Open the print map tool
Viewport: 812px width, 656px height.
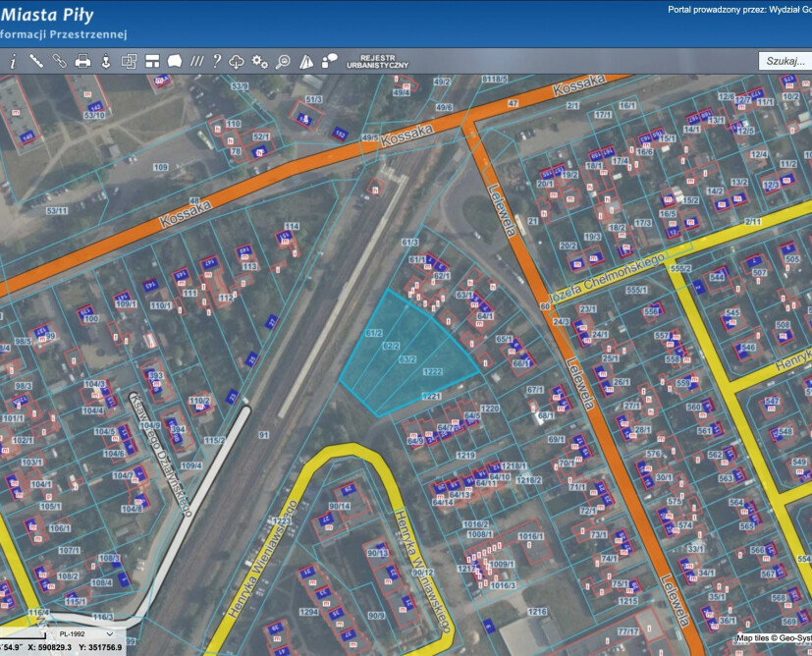tap(82, 61)
